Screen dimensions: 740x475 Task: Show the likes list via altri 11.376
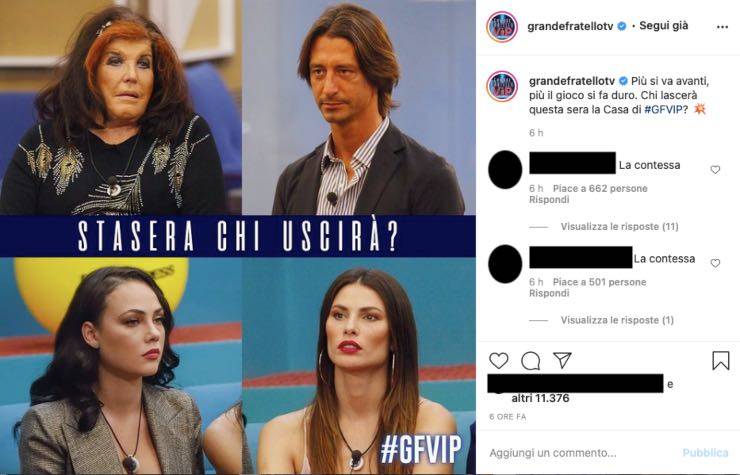(x=540, y=398)
